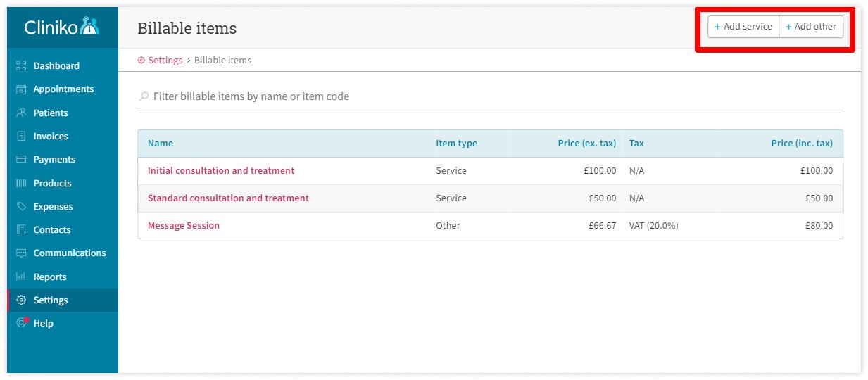868x380 pixels.
Task: Click the Settings gear icon in sidebar
Action: 21,300
